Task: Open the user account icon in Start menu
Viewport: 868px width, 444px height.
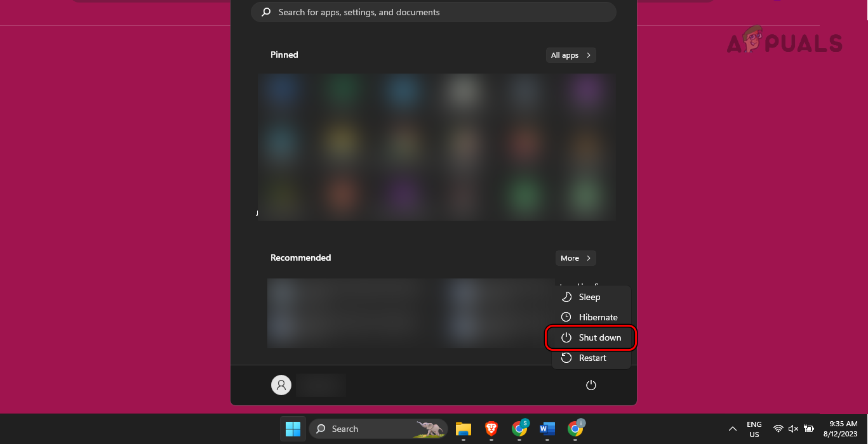Action: click(x=281, y=385)
